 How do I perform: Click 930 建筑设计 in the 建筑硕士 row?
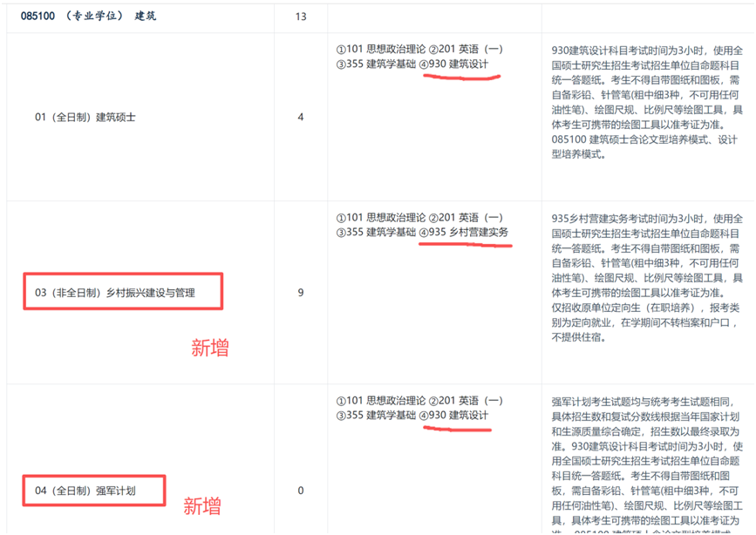coord(459,64)
